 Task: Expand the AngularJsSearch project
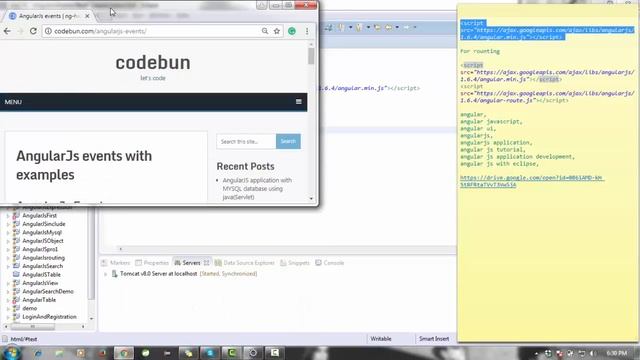[8, 266]
